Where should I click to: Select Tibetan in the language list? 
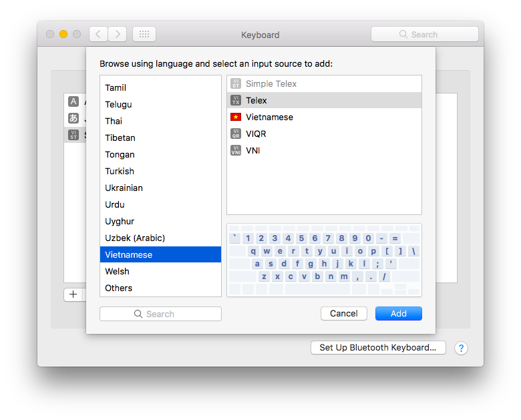coord(160,138)
